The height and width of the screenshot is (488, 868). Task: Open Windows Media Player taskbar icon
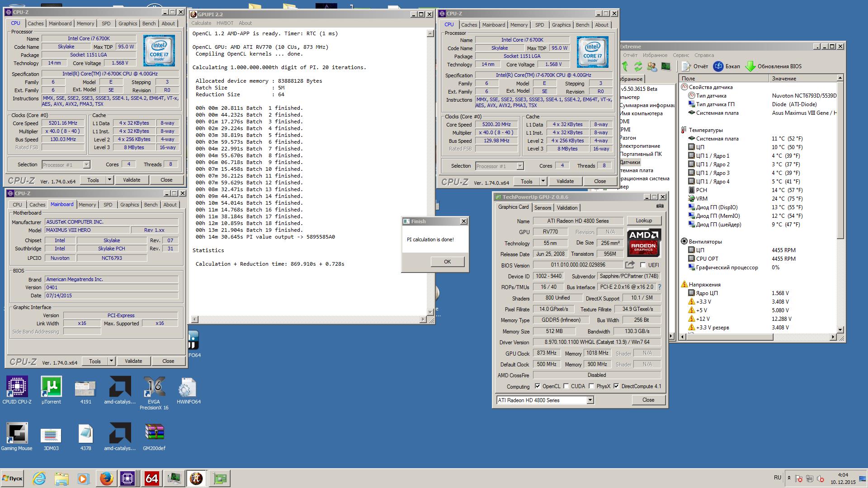tap(83, 479)
